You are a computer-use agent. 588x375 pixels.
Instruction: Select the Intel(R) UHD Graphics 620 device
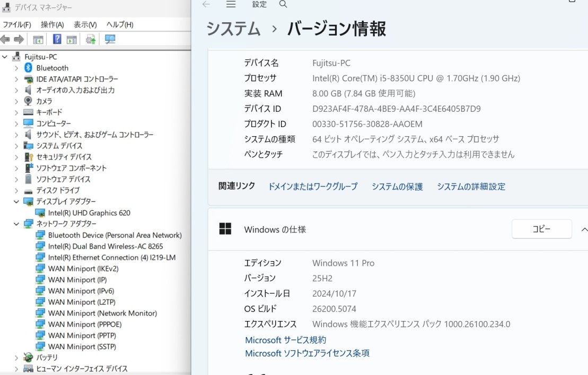pyautogui.click(x=89, y=213)
